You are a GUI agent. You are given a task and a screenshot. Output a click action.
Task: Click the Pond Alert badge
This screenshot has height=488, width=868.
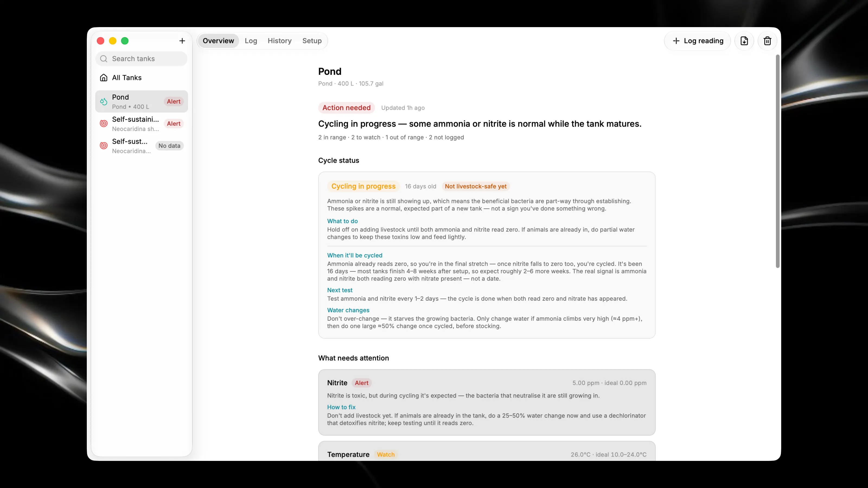[x=174, y=101]
